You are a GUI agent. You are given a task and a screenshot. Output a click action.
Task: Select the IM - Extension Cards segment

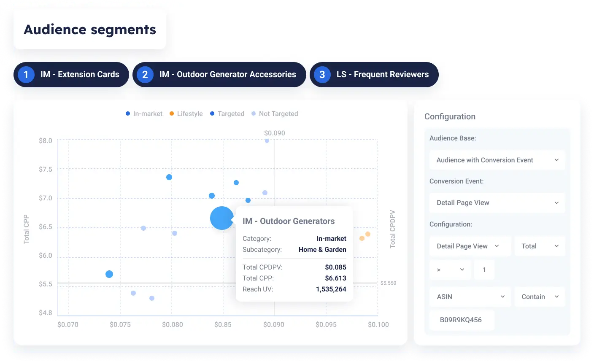coord(71,75)
